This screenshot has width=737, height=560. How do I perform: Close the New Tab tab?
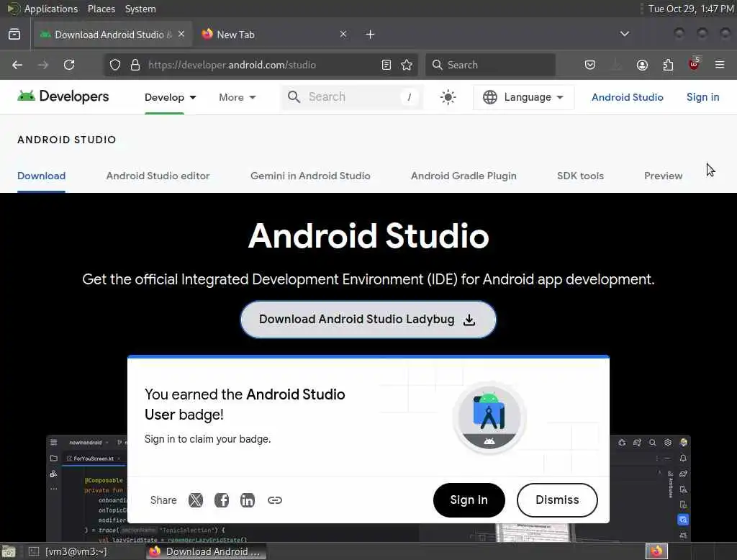(x=343, y=34)
